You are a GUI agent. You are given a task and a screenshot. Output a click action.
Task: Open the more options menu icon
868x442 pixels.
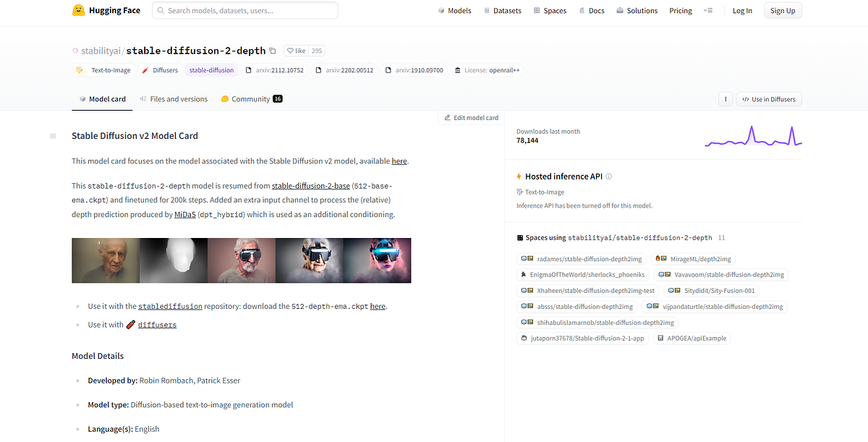tap(709, 11)
